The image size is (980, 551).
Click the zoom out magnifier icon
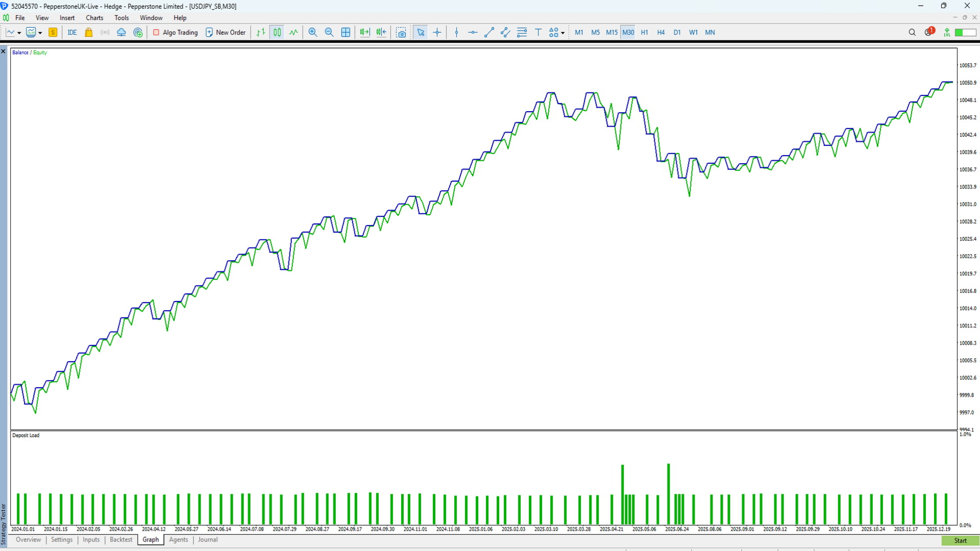pyautogui.click(x=329, y=32)
